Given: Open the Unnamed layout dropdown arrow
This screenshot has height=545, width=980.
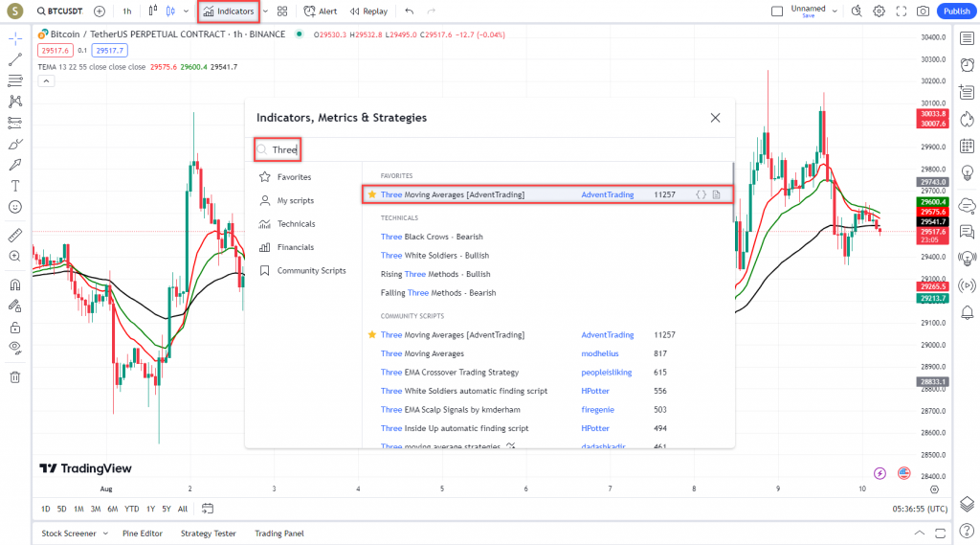Looking at the screenshot, I should click(x=835, y=11).
